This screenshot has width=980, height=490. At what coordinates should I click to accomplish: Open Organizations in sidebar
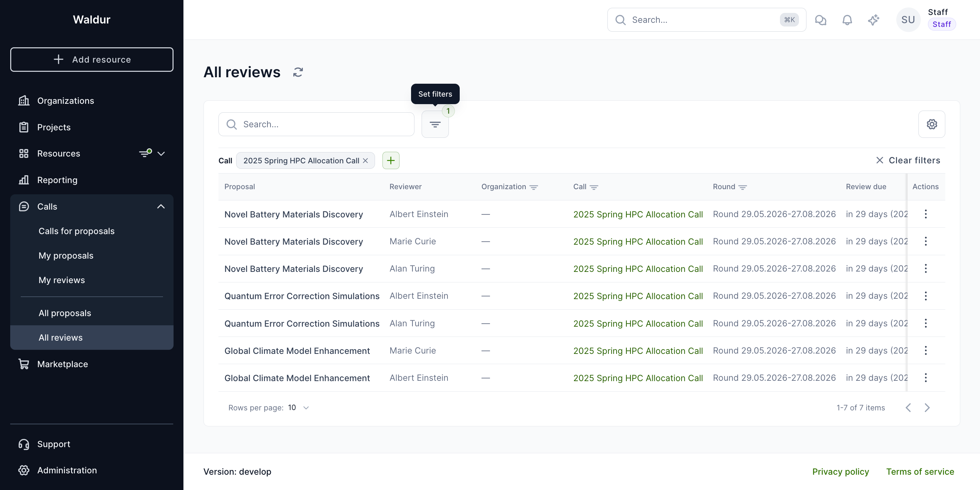tap(92, 100)
